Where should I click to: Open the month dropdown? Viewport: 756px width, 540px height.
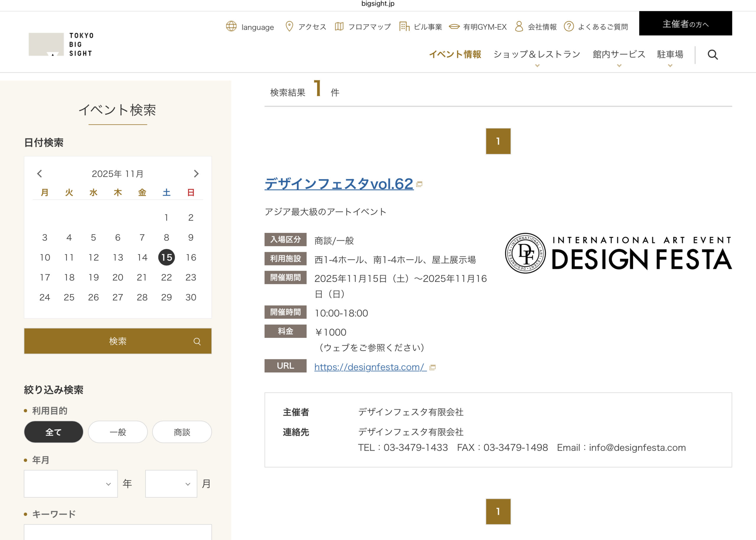click(171, 484)
